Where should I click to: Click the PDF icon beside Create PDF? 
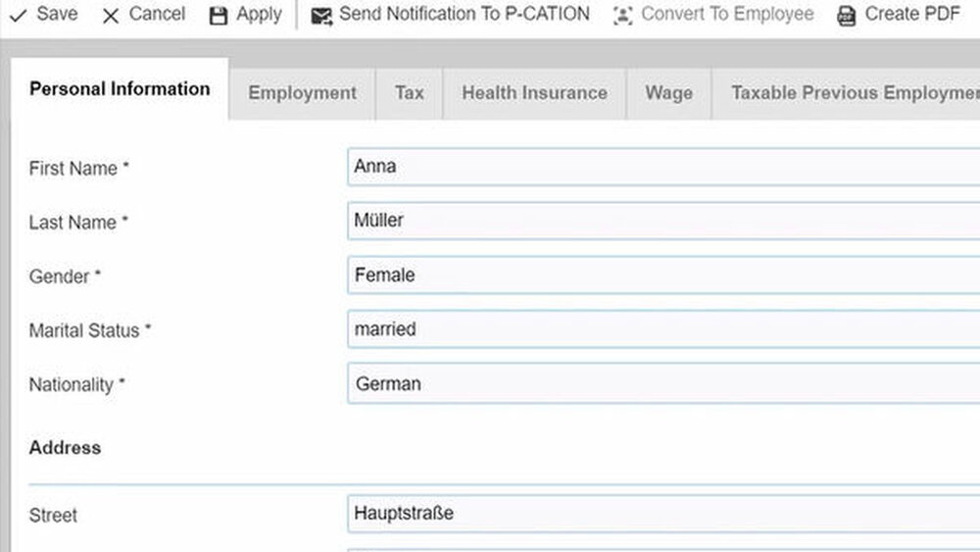(x=846, y=16)
